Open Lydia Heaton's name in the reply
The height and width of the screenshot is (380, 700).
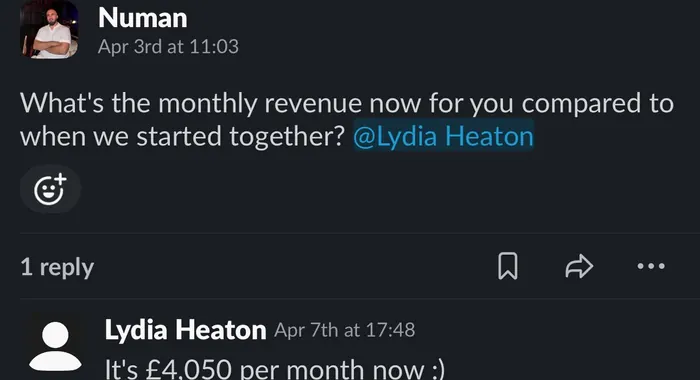click(x=185, y=330)
